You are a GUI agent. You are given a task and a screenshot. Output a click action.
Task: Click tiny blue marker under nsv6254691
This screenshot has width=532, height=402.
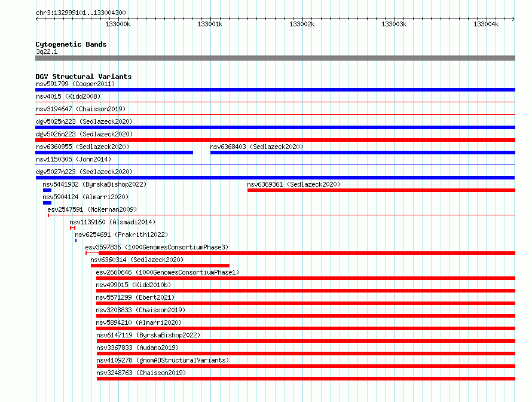pos(76,240)
